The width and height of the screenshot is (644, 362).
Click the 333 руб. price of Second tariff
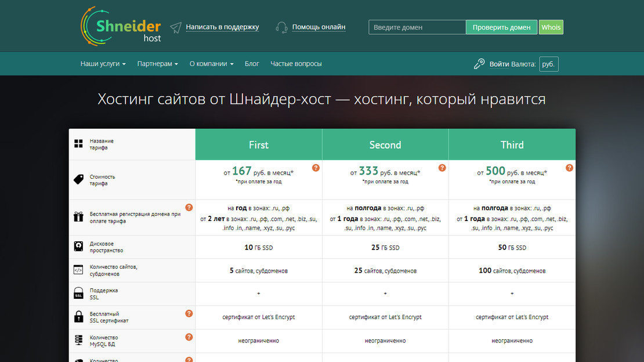click(385, 171)
